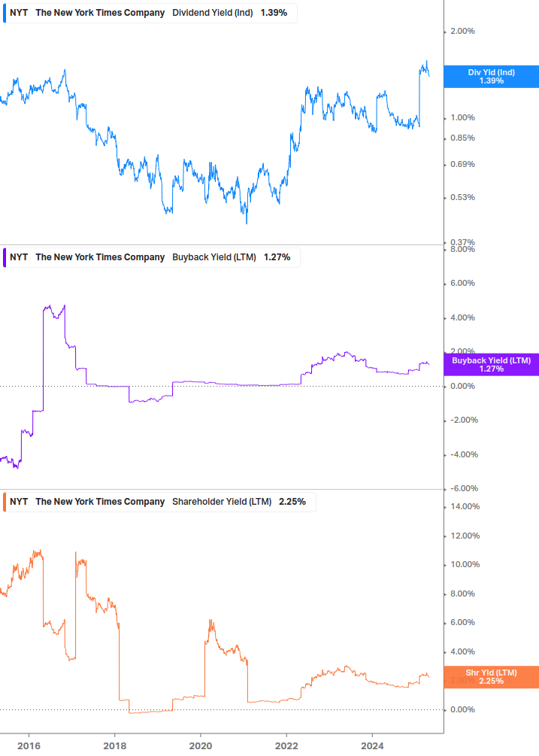Click the purple color bar in buyback legend

[x=5, y=257]
